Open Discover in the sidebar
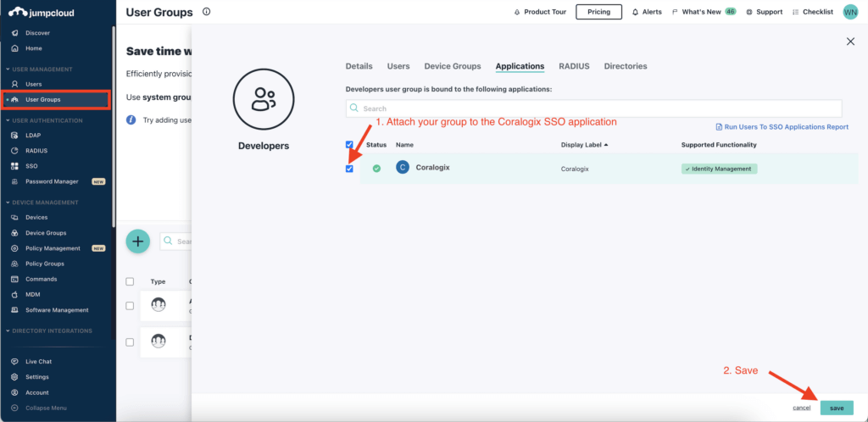Viewport: 868px width, 422px height. [37, 33]
